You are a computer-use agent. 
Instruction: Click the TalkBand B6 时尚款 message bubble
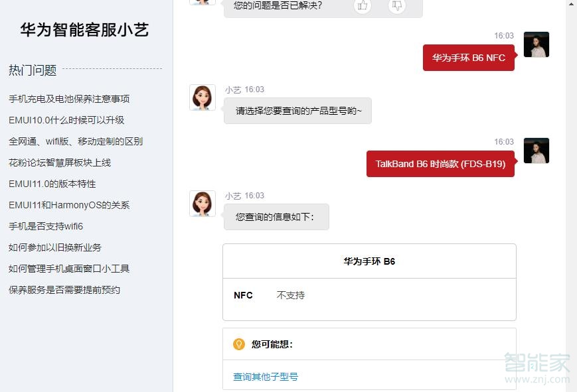(440, 164)
